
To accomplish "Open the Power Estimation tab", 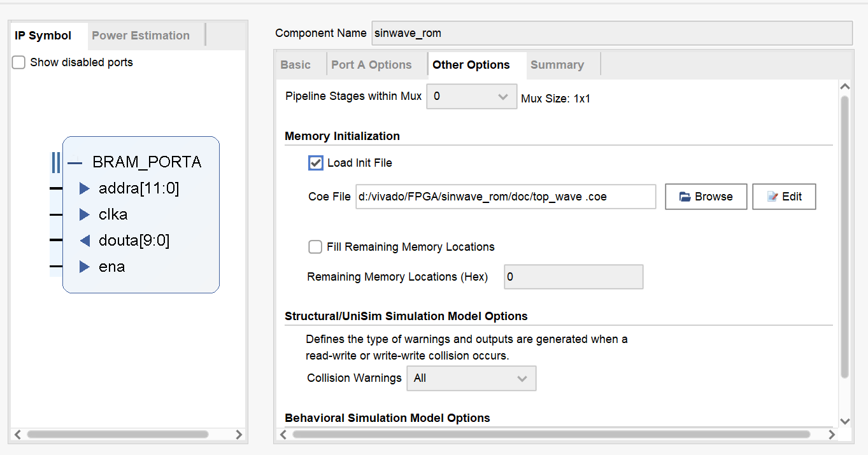I will [x=141, y=36].
